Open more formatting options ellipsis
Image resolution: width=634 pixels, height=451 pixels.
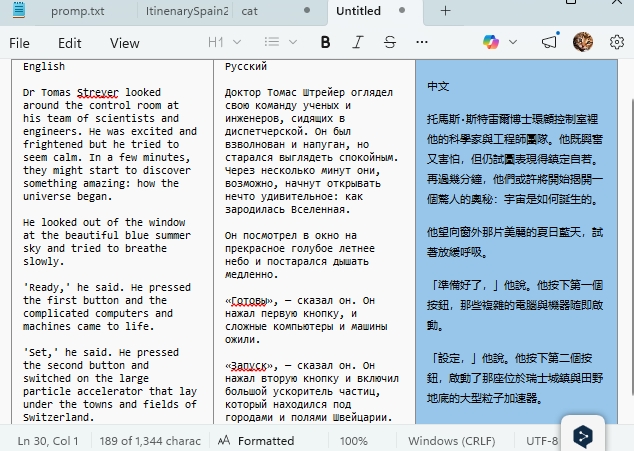[x=422, y=42]
